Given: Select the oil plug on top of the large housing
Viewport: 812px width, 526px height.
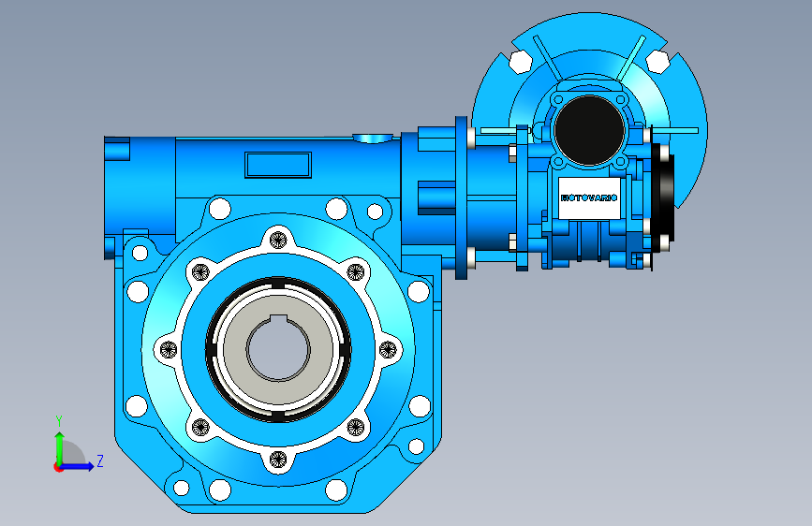Looking at the screenshot, I should click(x=373, y=139).
